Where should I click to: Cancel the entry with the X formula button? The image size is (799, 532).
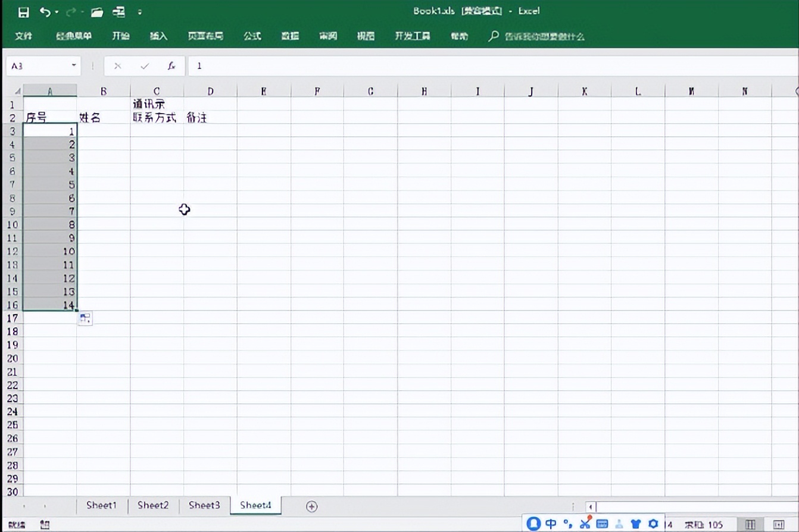[x=117, y=66]
